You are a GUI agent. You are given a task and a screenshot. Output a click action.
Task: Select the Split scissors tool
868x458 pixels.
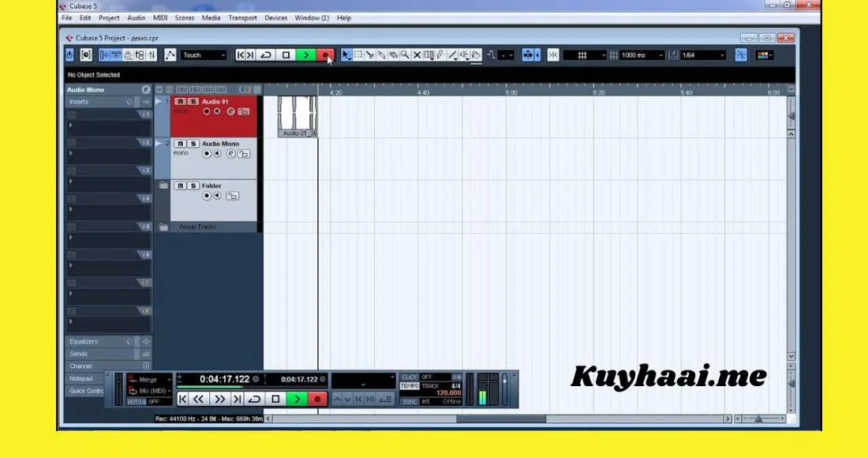[x=370, y=54]
